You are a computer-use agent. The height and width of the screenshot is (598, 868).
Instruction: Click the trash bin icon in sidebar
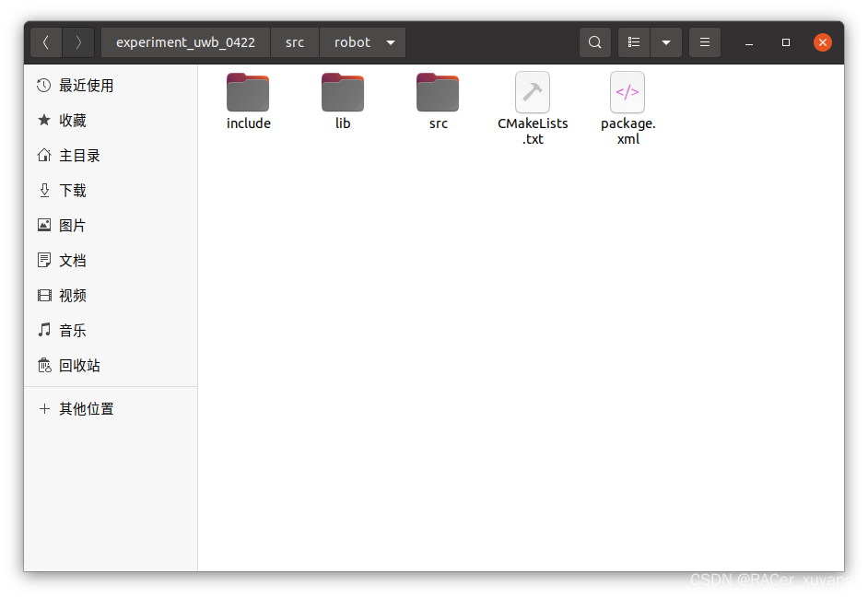(x=43, y=365)
